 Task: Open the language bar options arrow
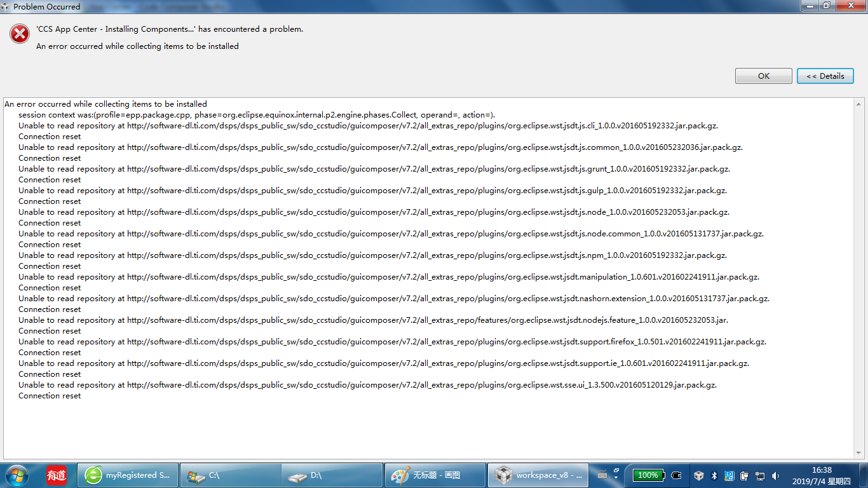(616, 478)
